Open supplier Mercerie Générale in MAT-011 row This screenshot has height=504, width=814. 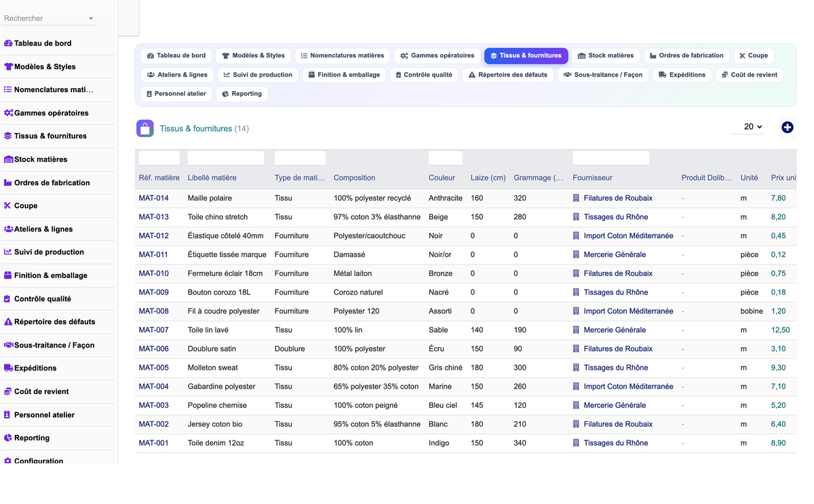(x=615, y=254)
